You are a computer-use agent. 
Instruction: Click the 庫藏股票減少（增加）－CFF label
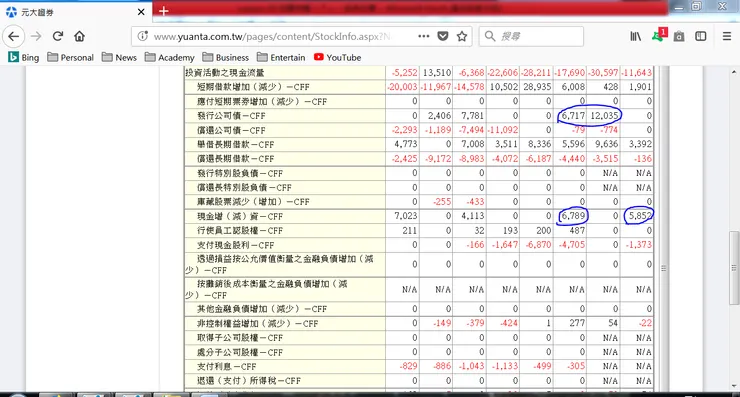point(253,202)
